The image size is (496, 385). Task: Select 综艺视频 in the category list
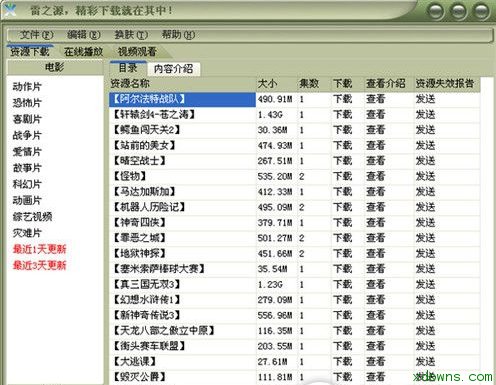click(x=32, y=217)
